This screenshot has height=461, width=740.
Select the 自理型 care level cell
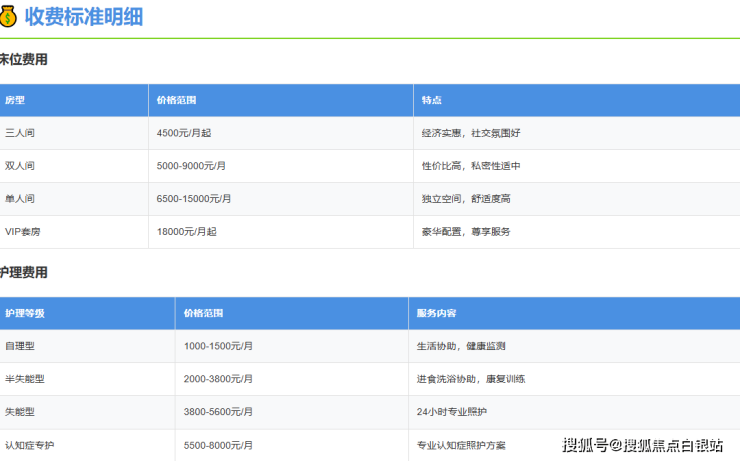pos(20,346)
